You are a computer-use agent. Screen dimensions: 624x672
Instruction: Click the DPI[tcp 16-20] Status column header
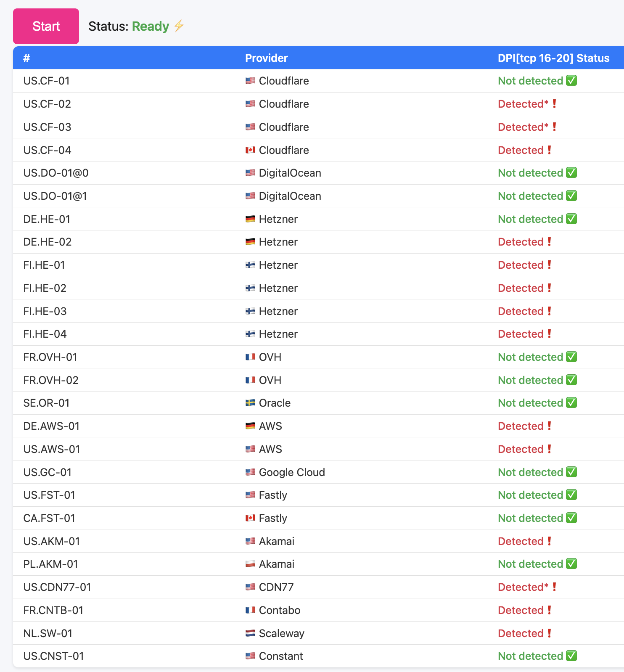[553, 58]
